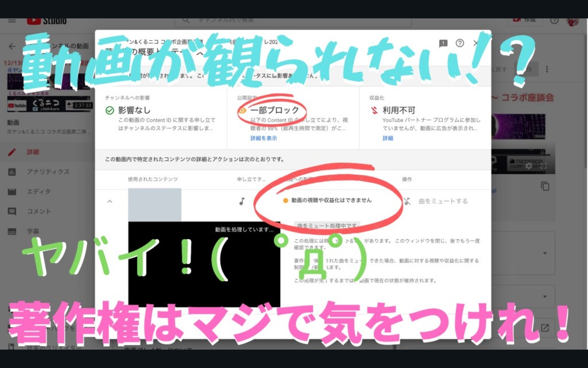Copy the video link with the copy icon
This screenshot has width=588, height=368.
click(x=545, y=186)
